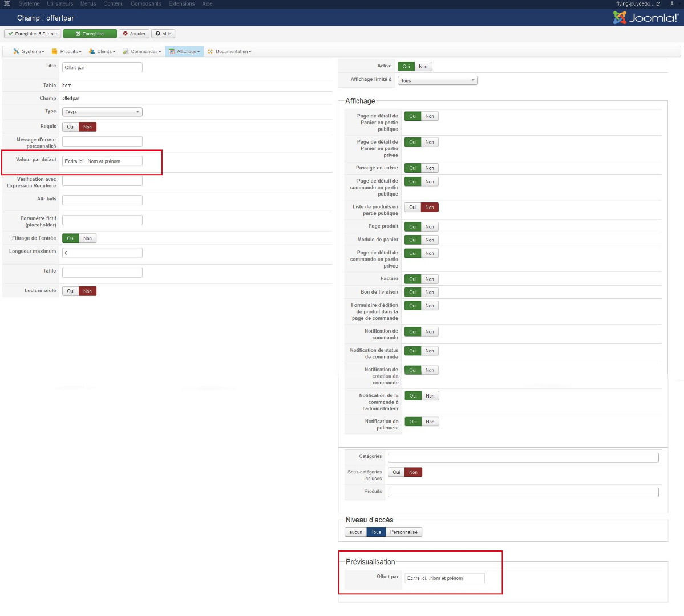Click the Valeur par défaut field
This screenshot has height=616, width=684.
102,161
